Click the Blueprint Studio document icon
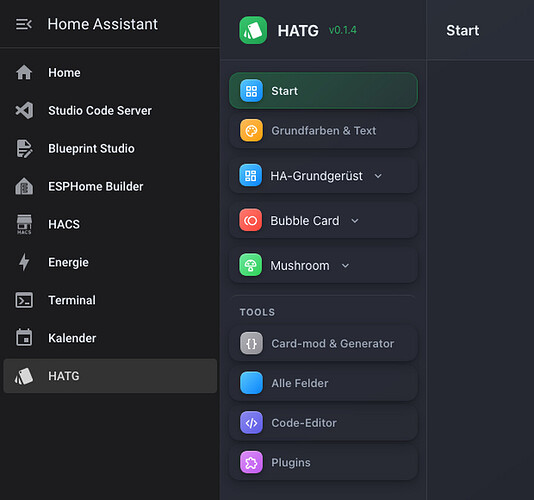 [24, 149]
